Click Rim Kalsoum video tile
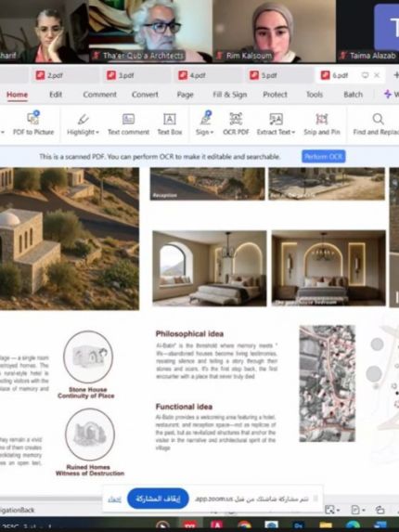 coord(274,32)
